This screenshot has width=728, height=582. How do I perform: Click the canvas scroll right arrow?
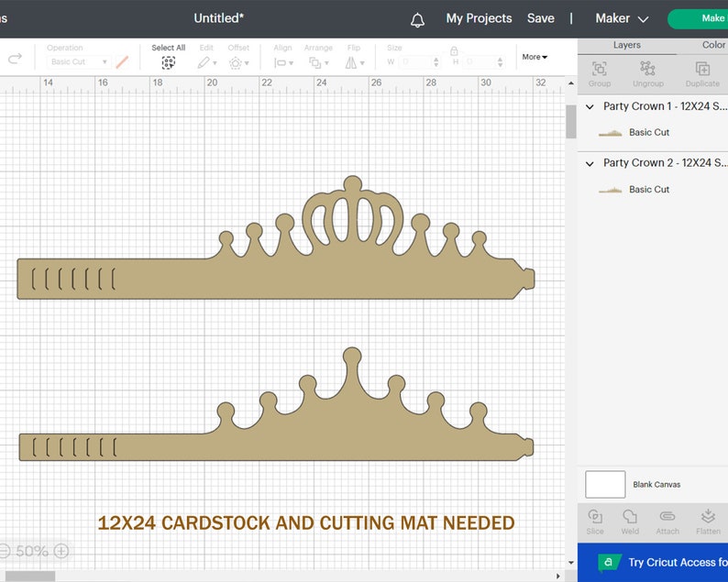(x=558, y=576)
